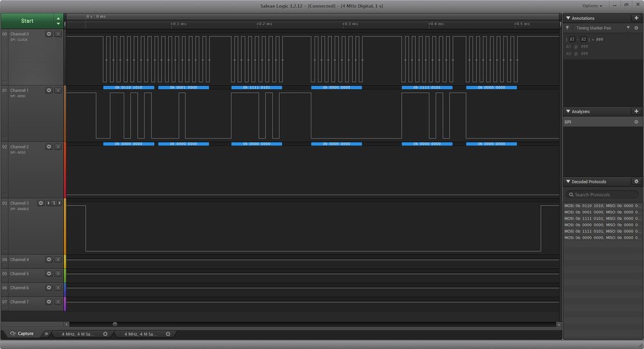
Task: Remove Channel 2 with its X button
Action: point(58,146)
